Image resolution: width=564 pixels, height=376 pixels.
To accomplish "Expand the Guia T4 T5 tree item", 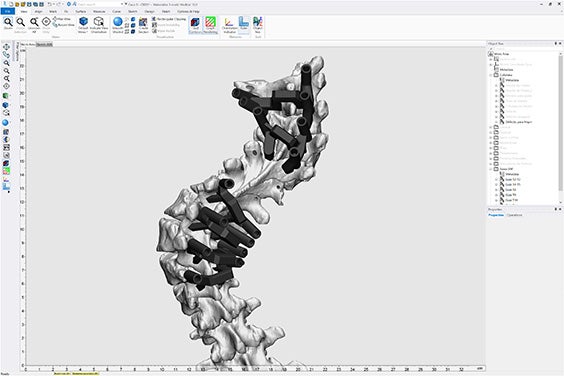I will point(496,185).
